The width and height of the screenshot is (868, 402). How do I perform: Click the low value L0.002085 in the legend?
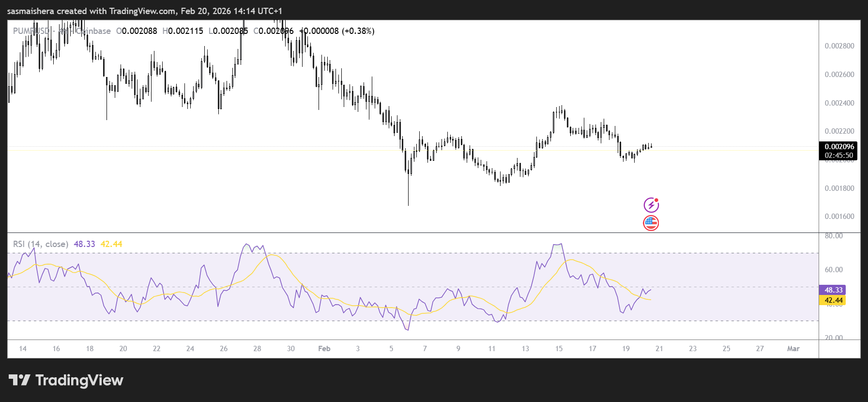click(x=228, y=31)
